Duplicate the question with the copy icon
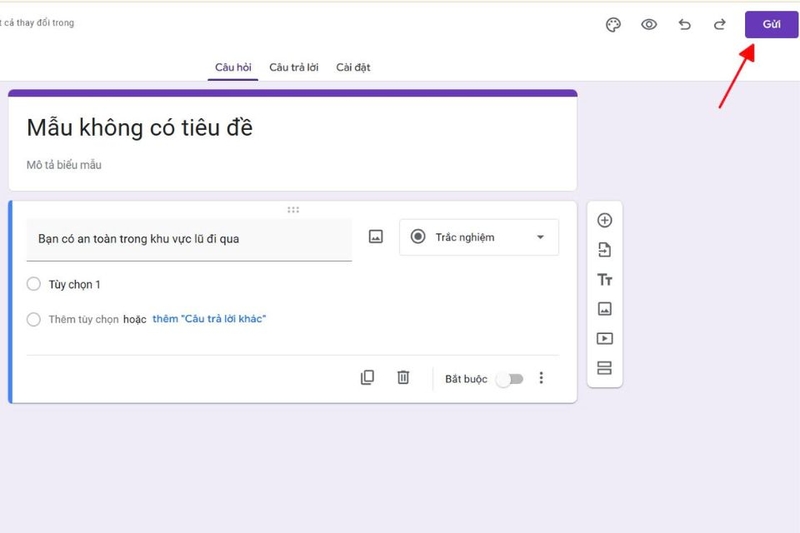 coord(367,377)
